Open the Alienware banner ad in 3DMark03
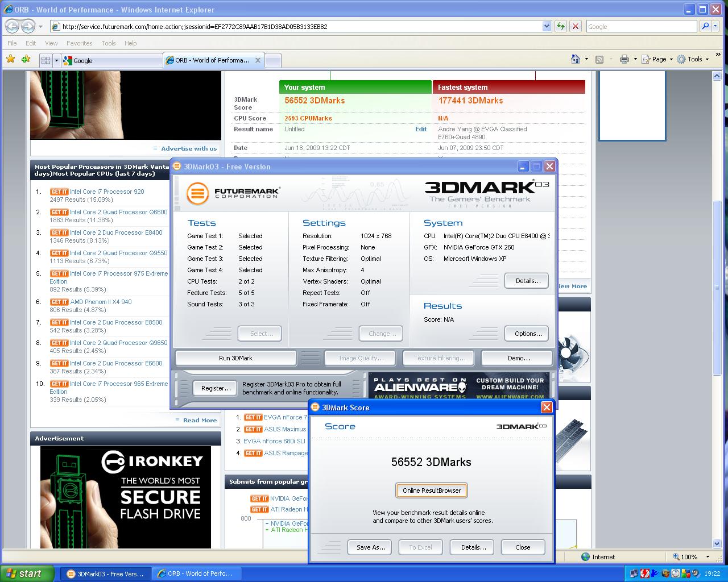 [459, 386]
